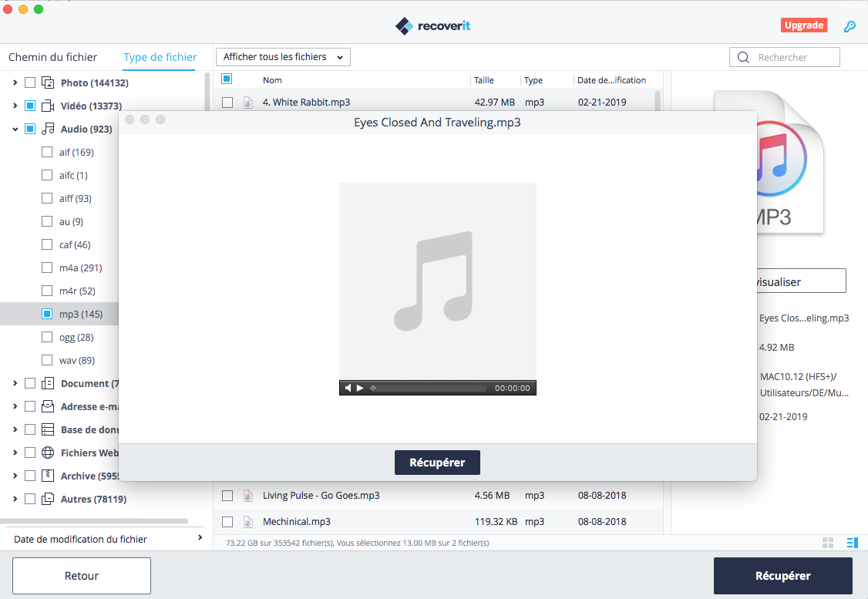
Task: Switch to Type de fichier tab
Action: [160, 57]
